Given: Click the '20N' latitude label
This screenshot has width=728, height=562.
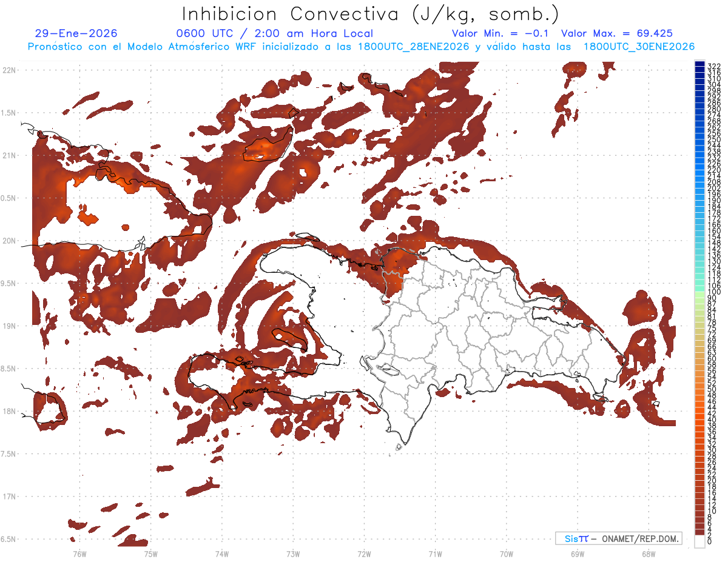Looking at the screenshot, I should (8, 241).
